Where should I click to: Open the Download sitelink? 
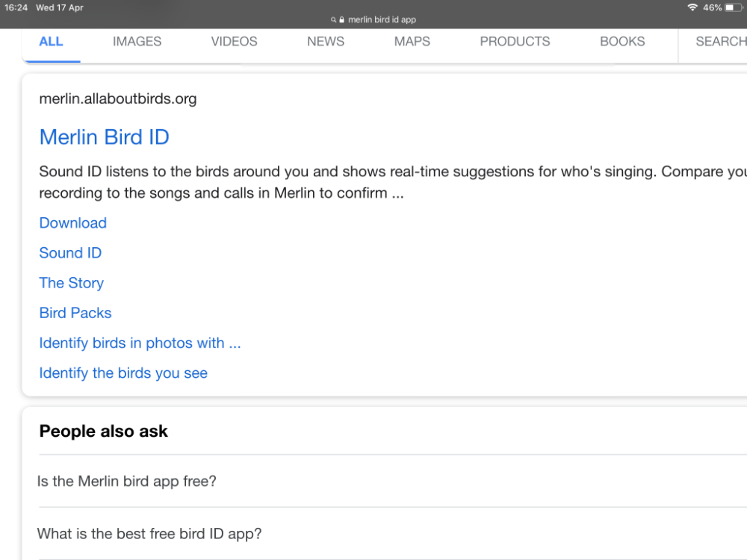point(73,223)
